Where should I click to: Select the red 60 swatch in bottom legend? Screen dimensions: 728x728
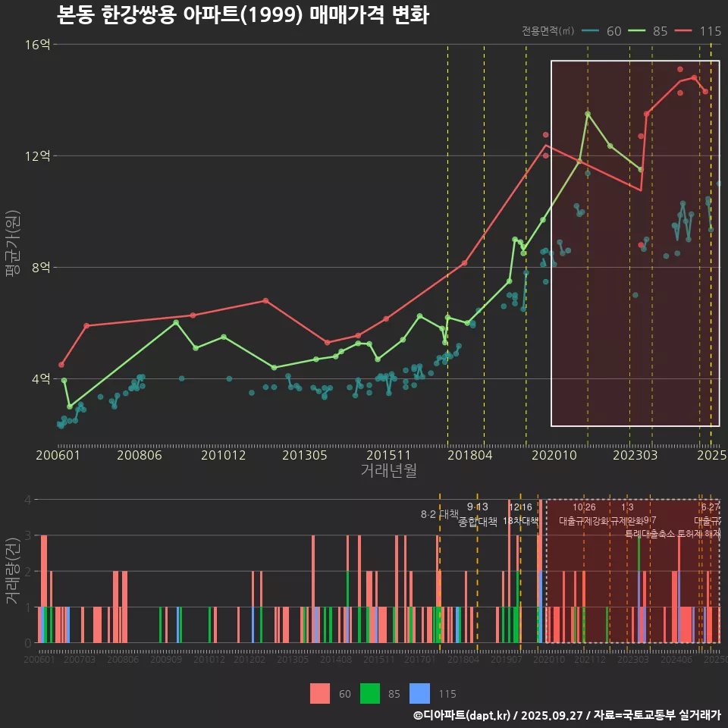pos(320,693)
